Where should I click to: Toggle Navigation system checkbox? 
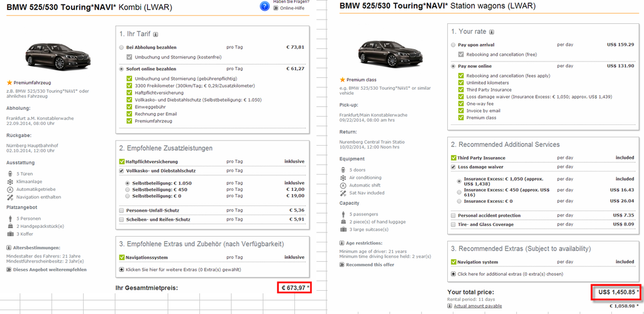point(453,262)
